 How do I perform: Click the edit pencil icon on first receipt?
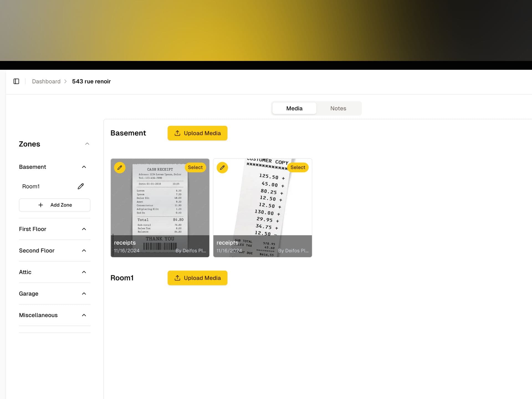(x=120, y=168)
